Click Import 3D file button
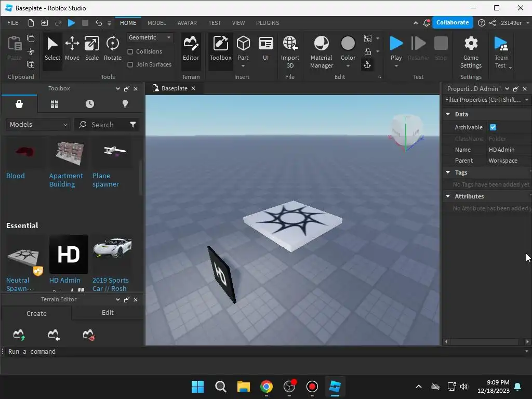This screenshot has width=532, height=399. click(290, 52)
